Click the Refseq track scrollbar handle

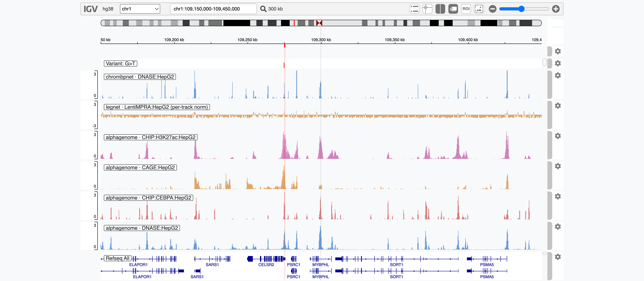[545, 253]
